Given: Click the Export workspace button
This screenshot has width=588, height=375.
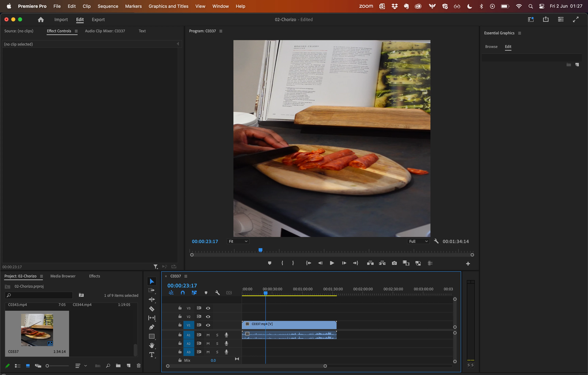Looking at the screenshot, I should pyautogui.click(x=98, y=20).
